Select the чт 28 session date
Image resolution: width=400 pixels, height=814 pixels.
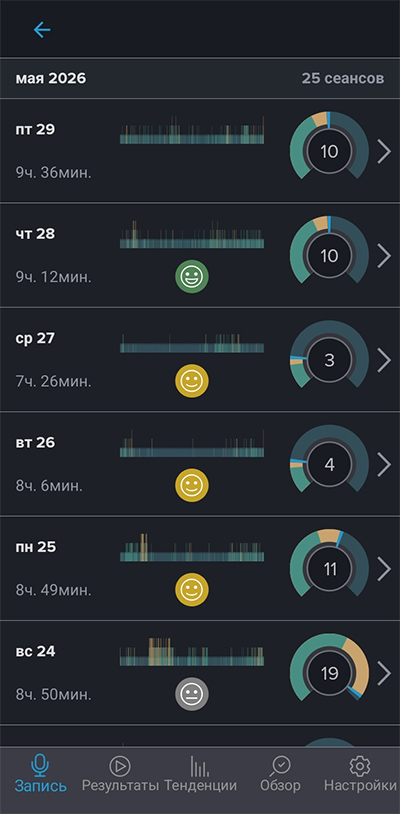click(x=35, y=234)
